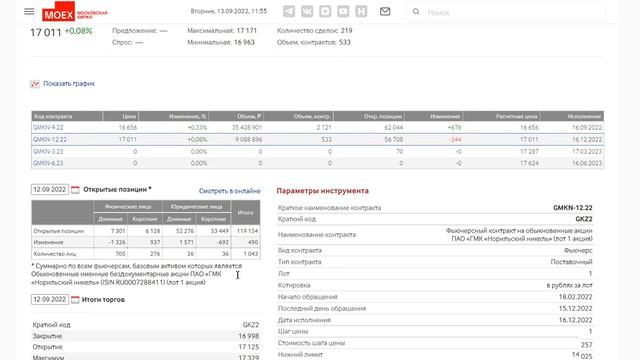Open the mail envelope icon

tap(385, 11)
